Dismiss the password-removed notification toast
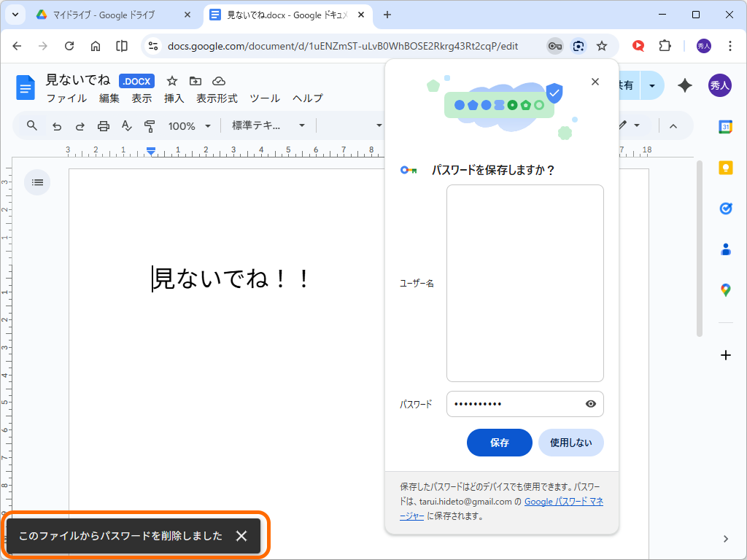This screenshot has width=747, height=560. click(241, 536)
